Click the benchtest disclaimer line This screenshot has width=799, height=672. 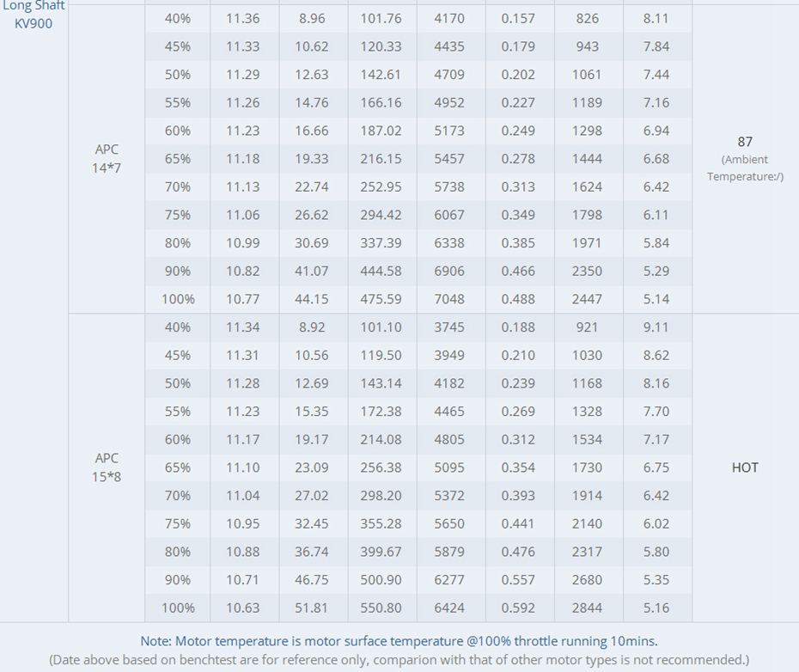(399, 660)
